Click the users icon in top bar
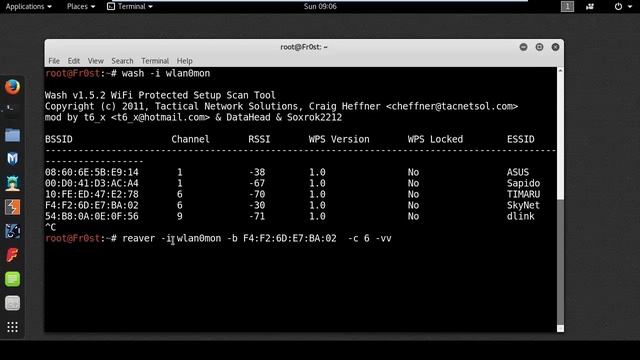The width and height of the screenshot is (640, 360). [590, 6]
